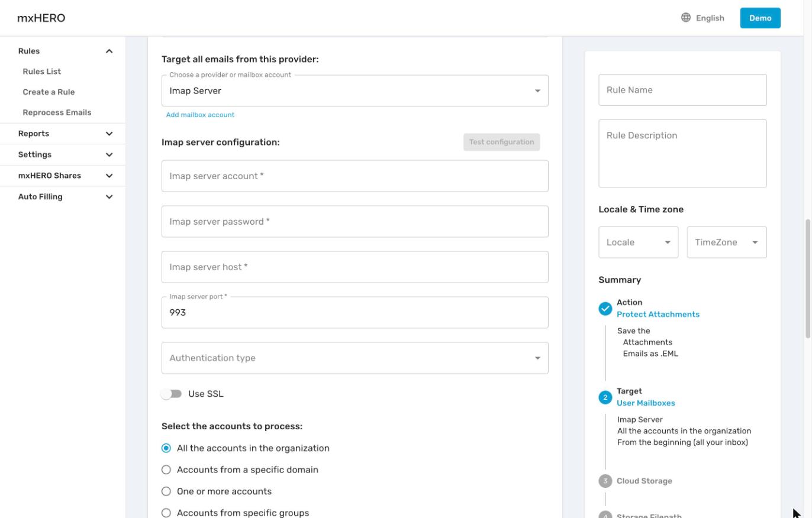
Task: Open Rules List in sidebar
Action: tap(42, 72)
